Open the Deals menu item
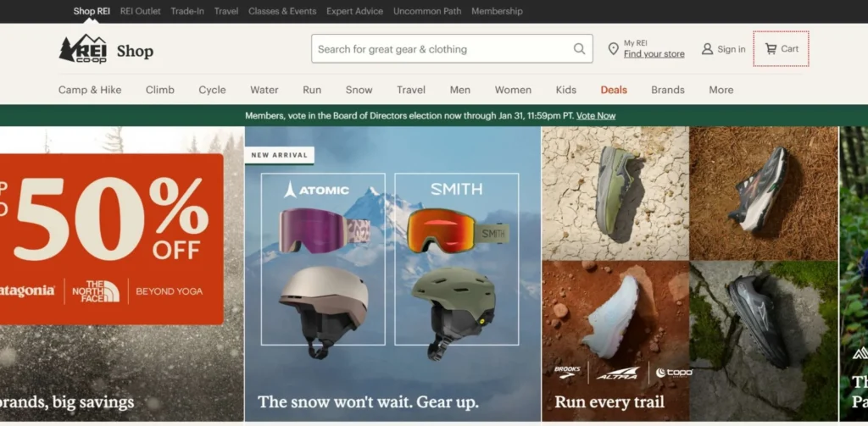 click(x=614, y=90)
